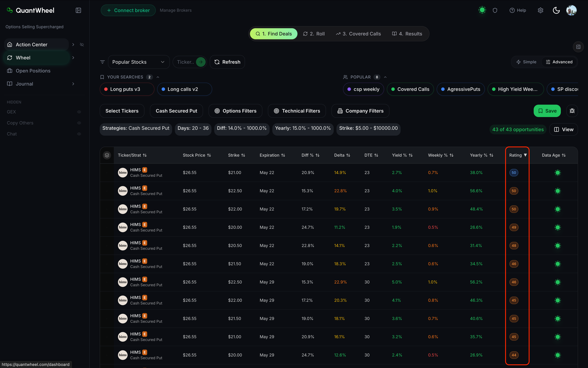
Task: Expand the Action Center submenu
Action: pyautogui.click(x=73, y=45)
